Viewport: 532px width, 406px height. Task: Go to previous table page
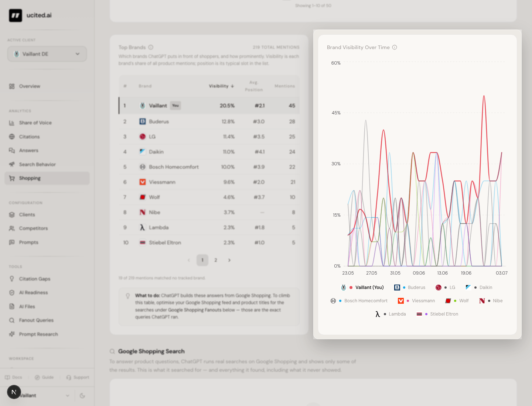pos(189,260)
